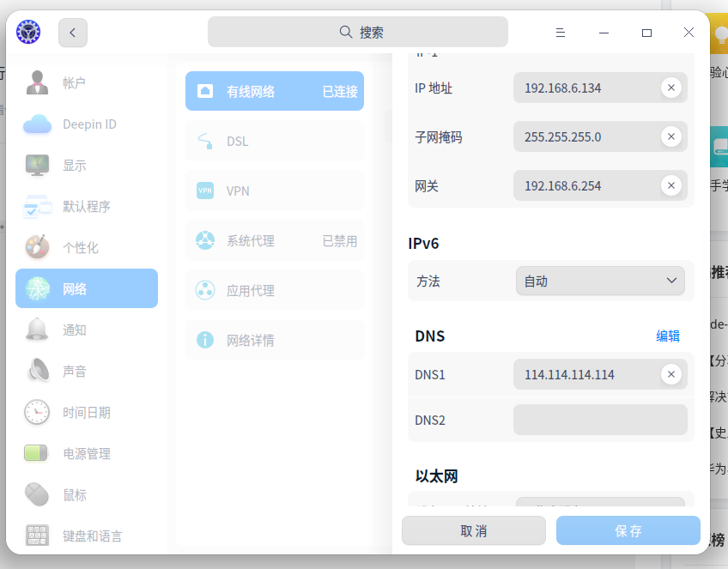
Task: Click the IP 地址 input 192.168.6.134
Action: [x=600, y=88]
